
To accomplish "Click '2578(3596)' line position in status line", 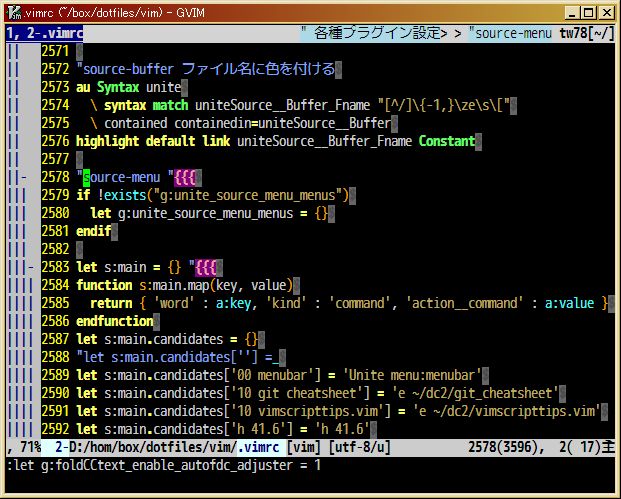I will (503, 448).
